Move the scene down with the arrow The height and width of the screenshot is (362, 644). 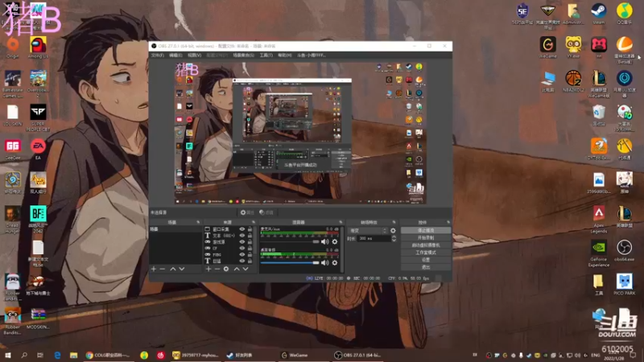182,269
